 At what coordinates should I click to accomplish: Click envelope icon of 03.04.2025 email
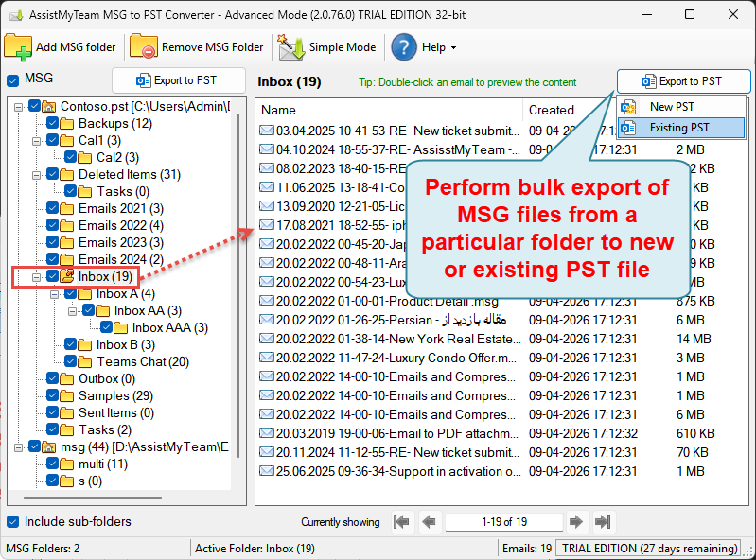click(x=267, y=131)
